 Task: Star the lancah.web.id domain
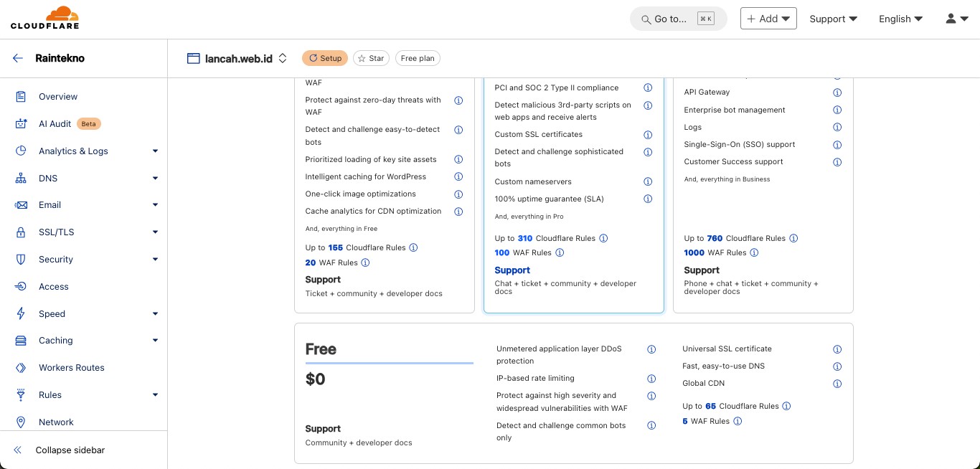(x=371, y=58)
